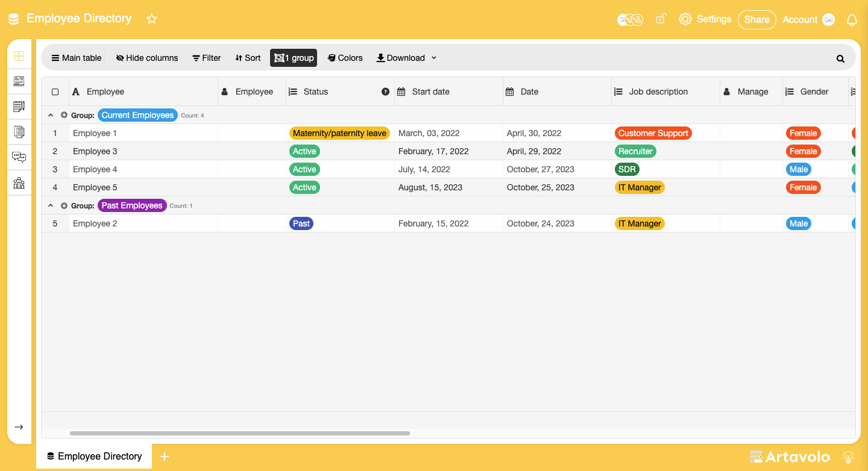
Task: Click the person icon of Manage column
Action: tap(726, 92)
